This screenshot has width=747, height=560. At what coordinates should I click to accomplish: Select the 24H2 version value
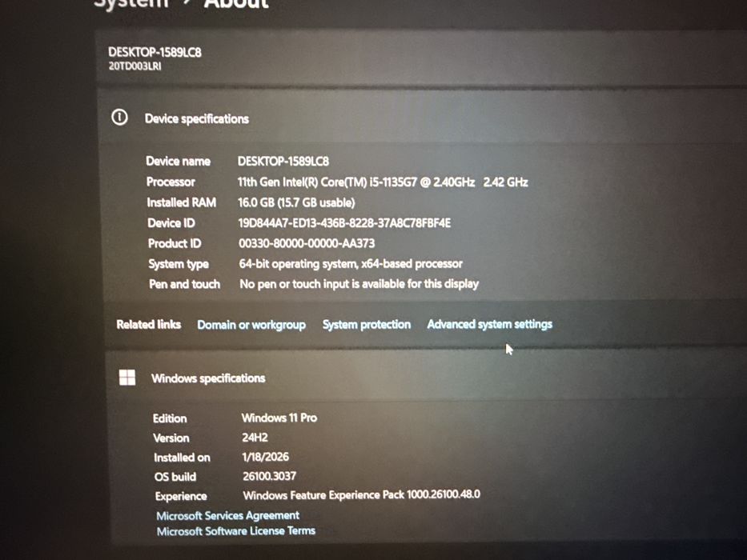click(255, 437)
